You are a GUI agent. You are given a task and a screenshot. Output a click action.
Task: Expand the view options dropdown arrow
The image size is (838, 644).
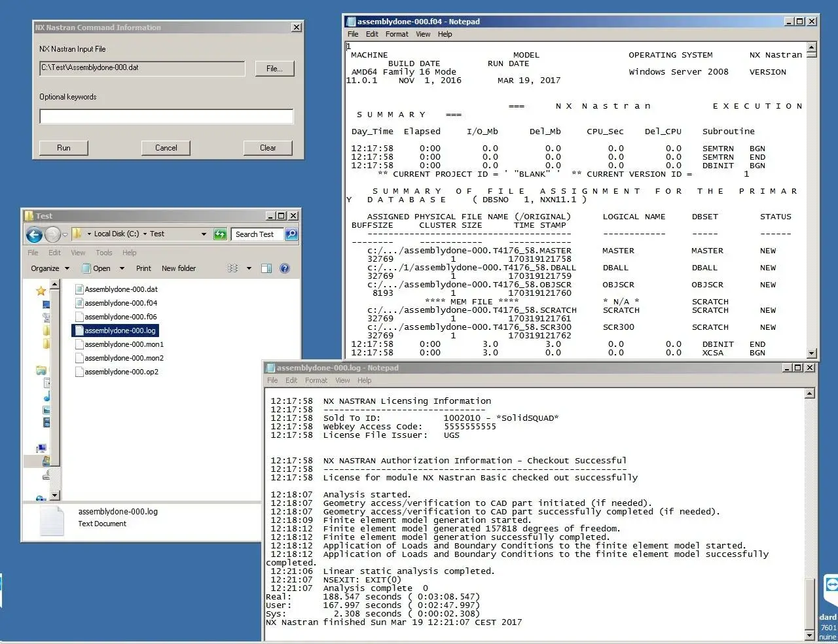point(249,268)
